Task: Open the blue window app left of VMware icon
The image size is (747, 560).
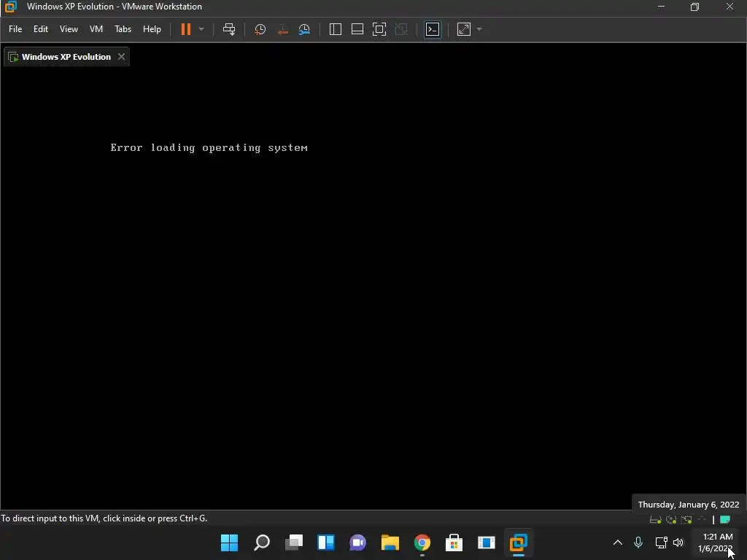Action: [x=487, y=542]
